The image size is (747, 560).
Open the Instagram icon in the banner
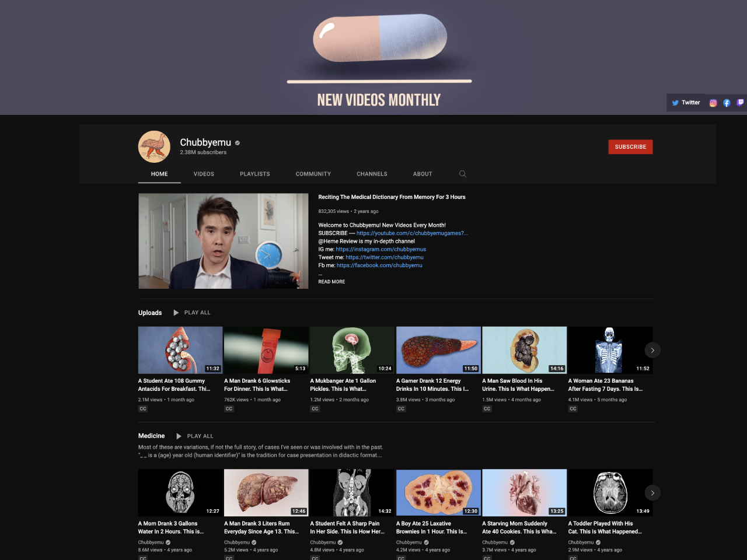[x=713, y=103]
